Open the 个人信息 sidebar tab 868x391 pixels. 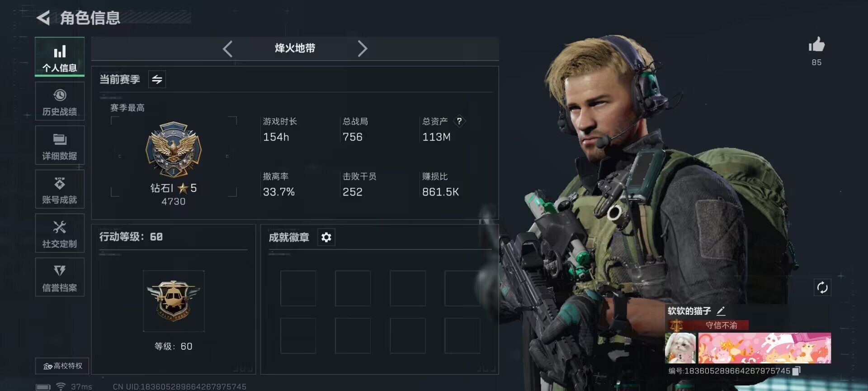pyautogui.click(x=60, y=57)
